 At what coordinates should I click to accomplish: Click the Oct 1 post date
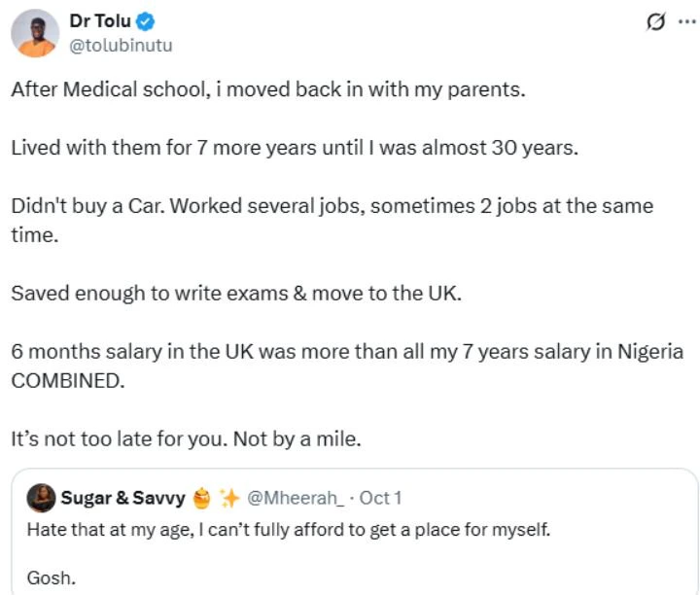(x=380, y=499)
